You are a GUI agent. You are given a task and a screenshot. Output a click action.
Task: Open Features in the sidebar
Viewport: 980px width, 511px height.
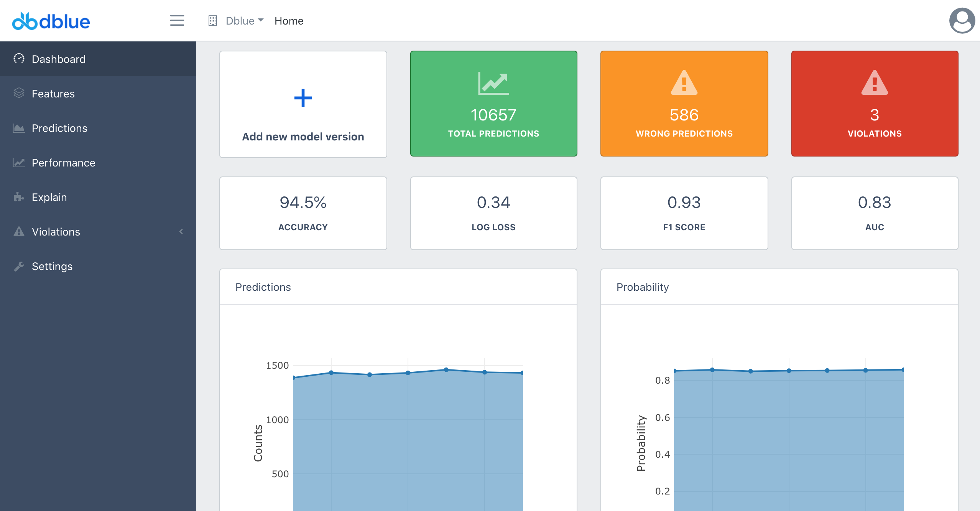[x=53, y=94]
